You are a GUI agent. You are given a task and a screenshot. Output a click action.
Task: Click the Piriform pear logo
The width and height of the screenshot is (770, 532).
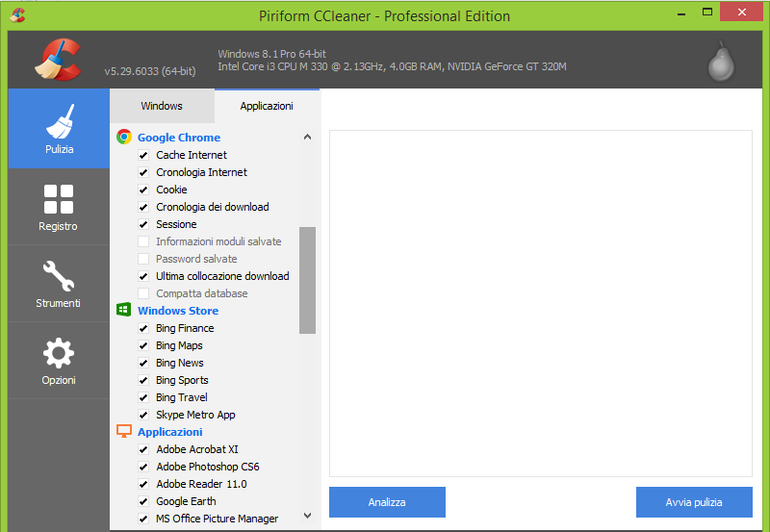(721, 61)
